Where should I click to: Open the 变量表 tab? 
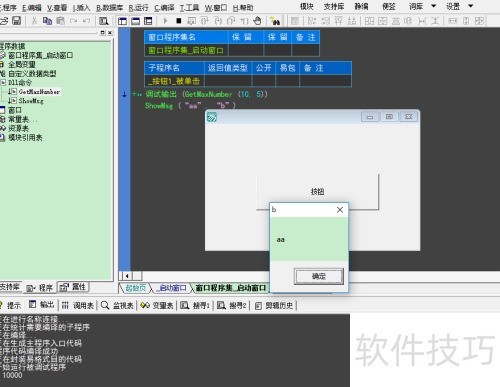click(x=157, y=305)
